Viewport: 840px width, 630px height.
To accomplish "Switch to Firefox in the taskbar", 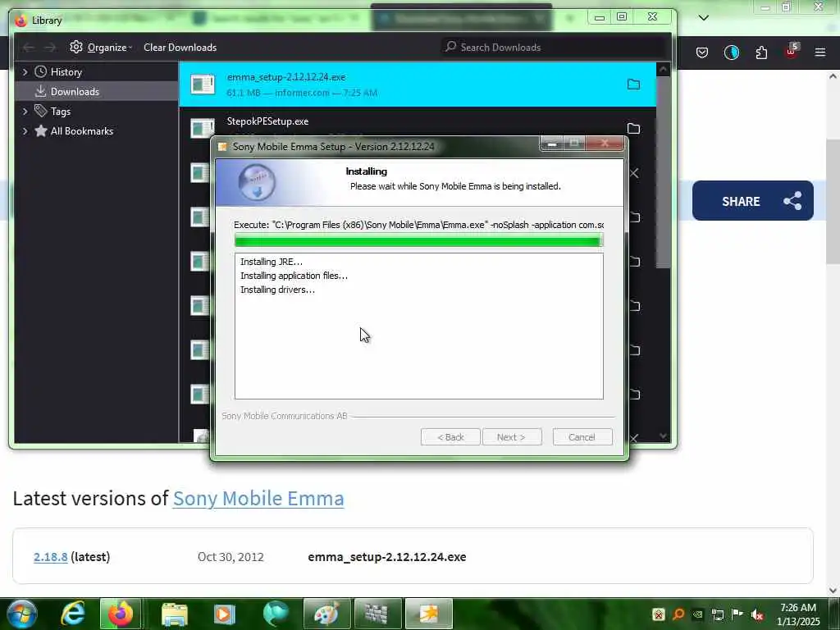I will click(121, 614).
